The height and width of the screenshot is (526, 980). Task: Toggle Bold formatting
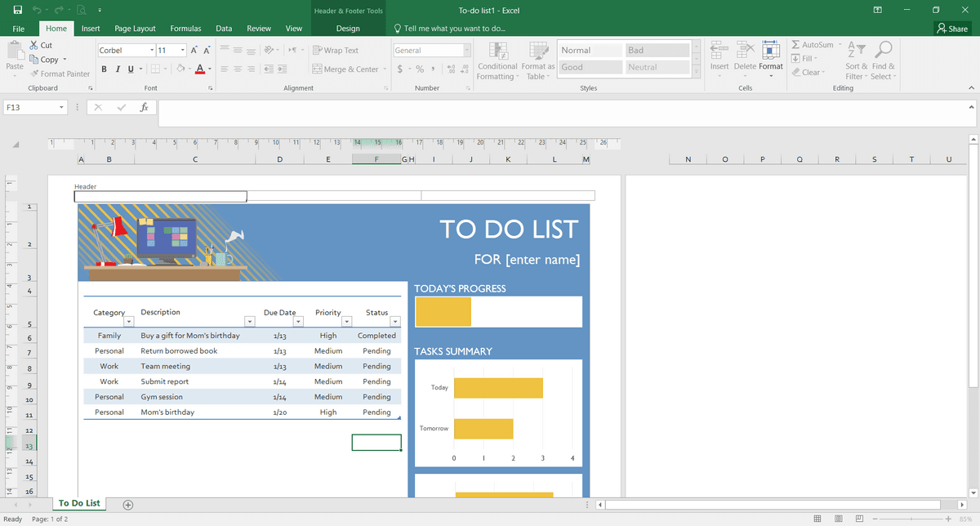[105, 69]
